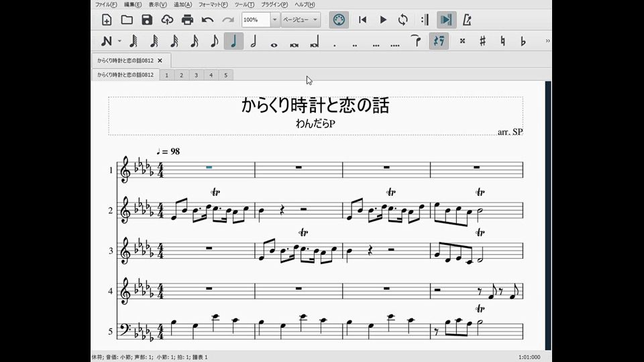644x362 pixels.
Task: Open a score file from folder
Action: 127,19
